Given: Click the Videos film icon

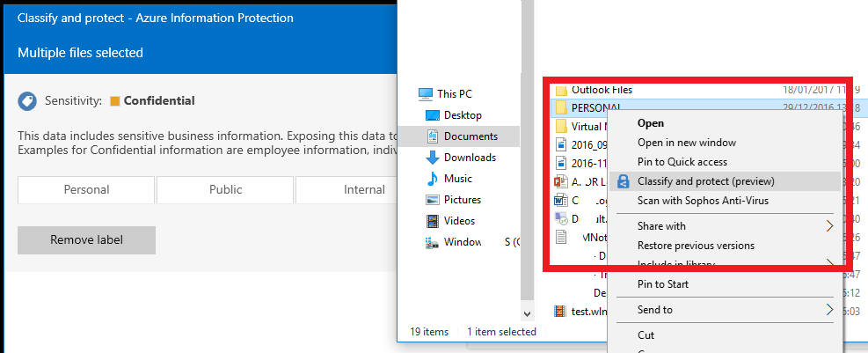Looking at the screenshot, I should [x=433, y=221].
